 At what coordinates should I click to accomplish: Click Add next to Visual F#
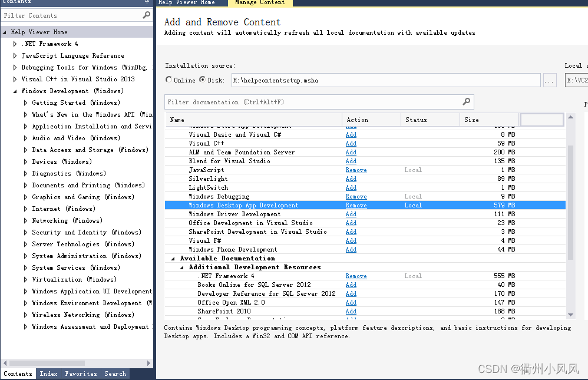click(351, 240)
